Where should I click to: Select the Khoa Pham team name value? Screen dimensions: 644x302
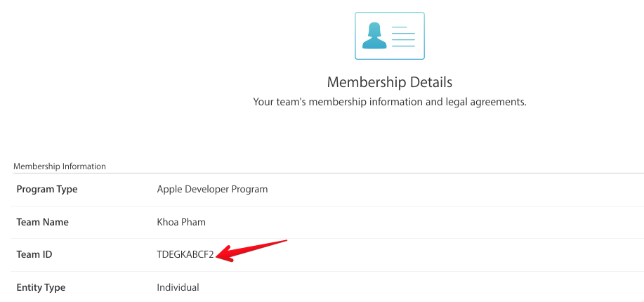click(x=181, y=223)
